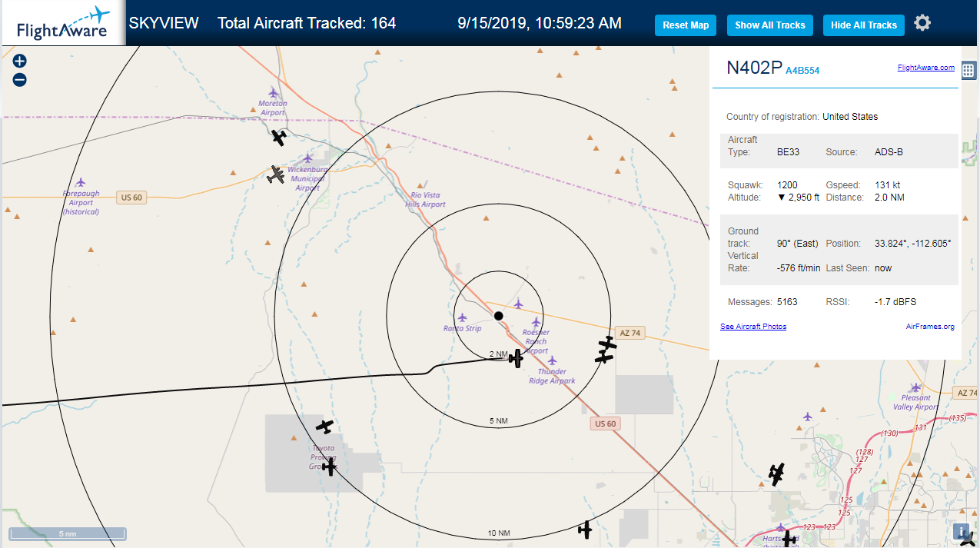Open the table grid view icon
This screenshot has width=980, height=548.
click(968, 70)
